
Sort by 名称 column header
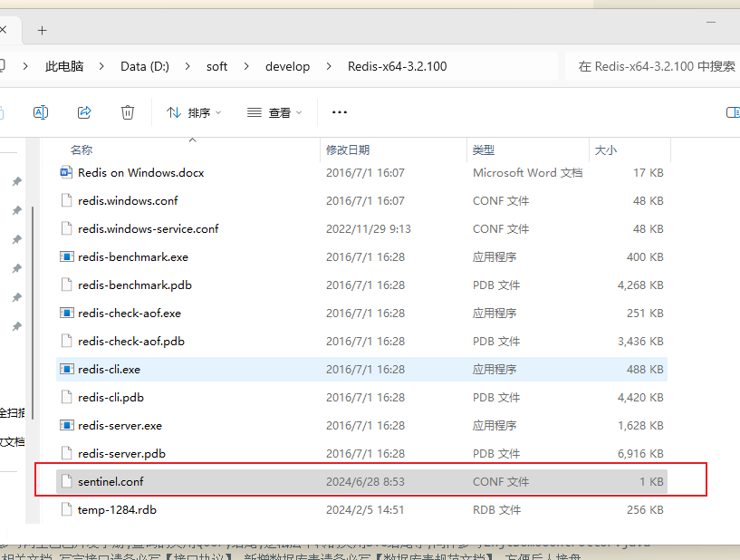82,150
